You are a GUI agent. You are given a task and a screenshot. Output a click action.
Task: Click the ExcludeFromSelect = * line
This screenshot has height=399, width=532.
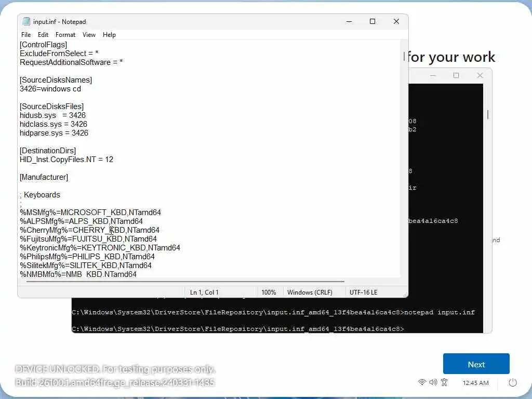pyautogui.click(x=59, y=54)
